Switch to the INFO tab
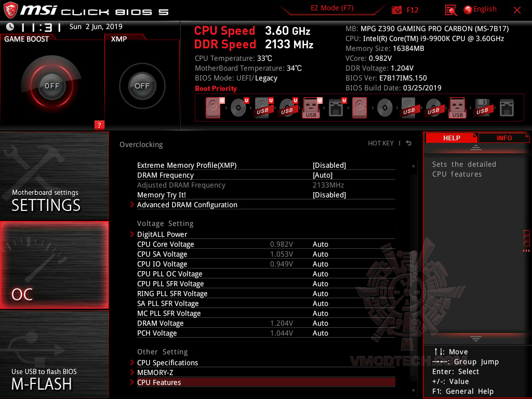This screenshot has height=399, width=532. point(503,138)
